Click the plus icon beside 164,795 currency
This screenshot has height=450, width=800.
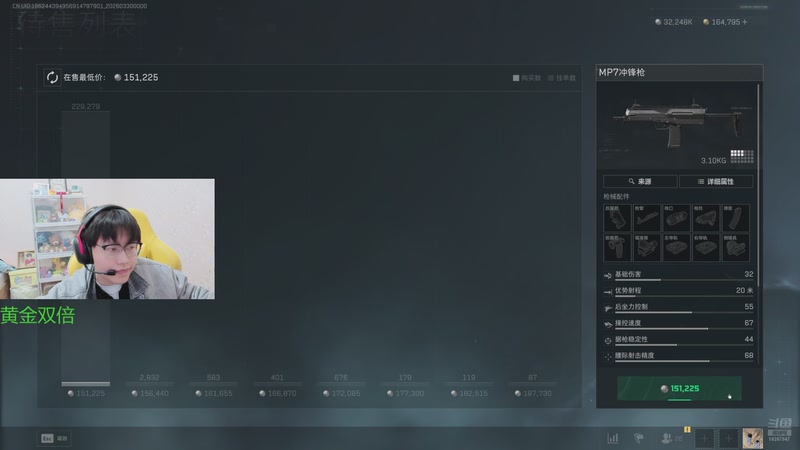[x=744, y=22]
